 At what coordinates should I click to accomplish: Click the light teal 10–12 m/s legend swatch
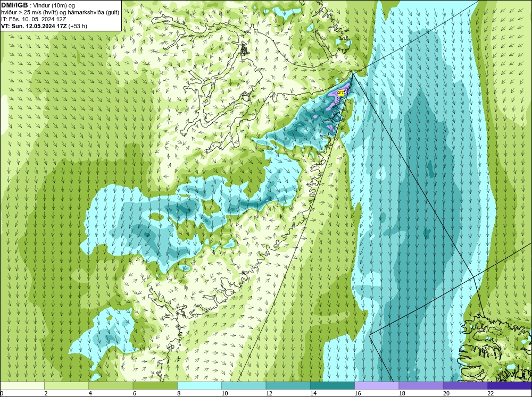point(244,385)
